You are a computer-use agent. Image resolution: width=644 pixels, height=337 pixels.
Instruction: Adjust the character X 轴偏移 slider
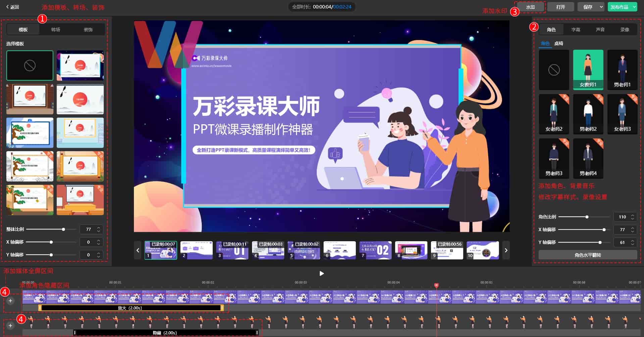(x=584, y=230)
